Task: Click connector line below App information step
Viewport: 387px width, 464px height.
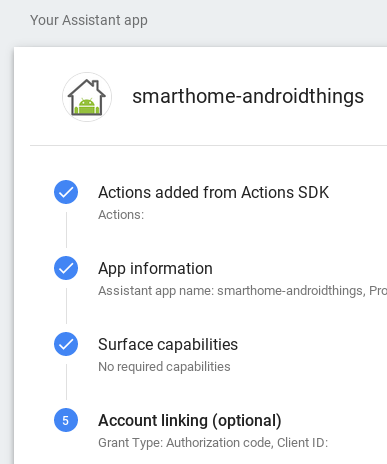Action: pyautogui.click(x=66, y=306)
